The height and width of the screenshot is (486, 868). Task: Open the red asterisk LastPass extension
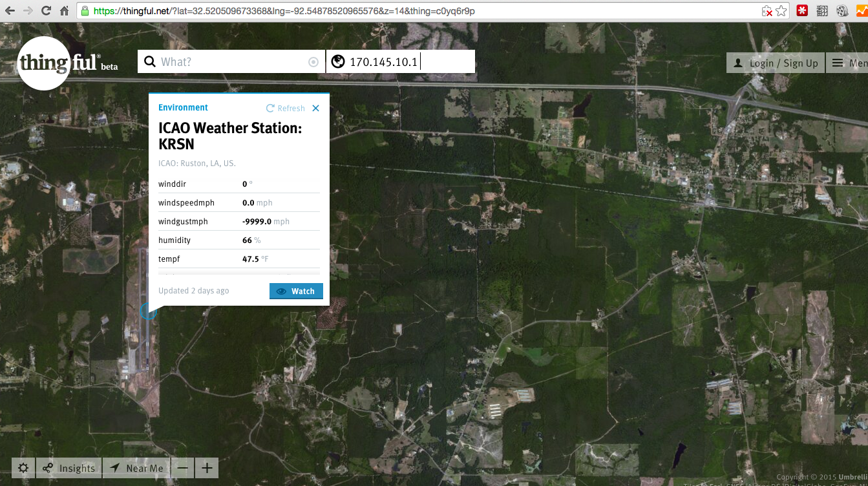click(x=802, y=11)
